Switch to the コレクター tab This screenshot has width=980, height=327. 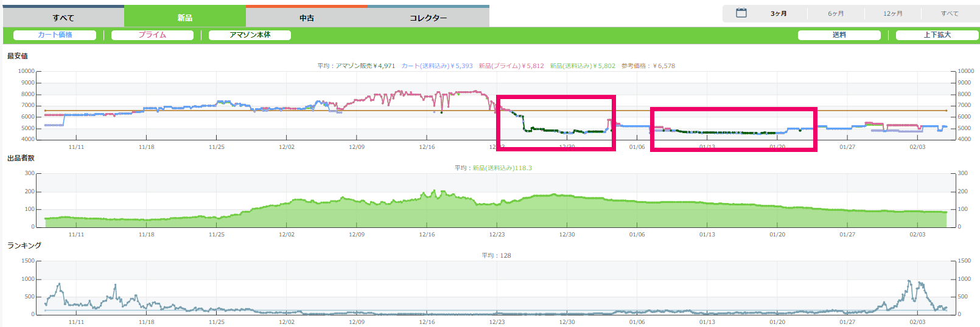[428, 18]
